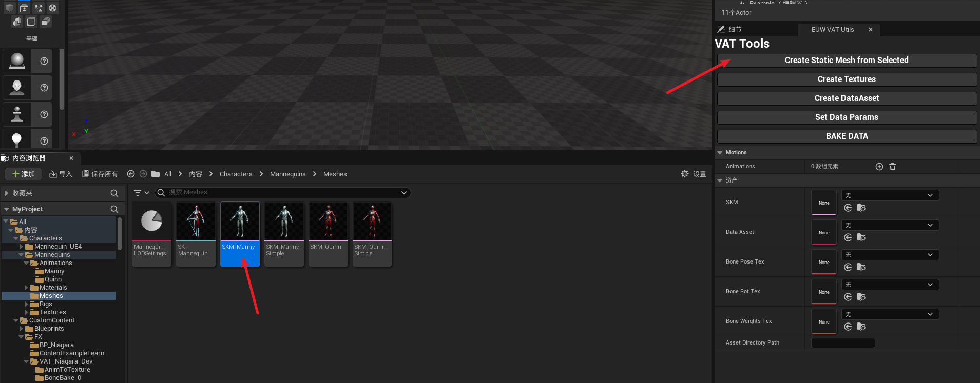Search inside the MyProject tree
The image size is (980, 383).
tap(114, 209)
